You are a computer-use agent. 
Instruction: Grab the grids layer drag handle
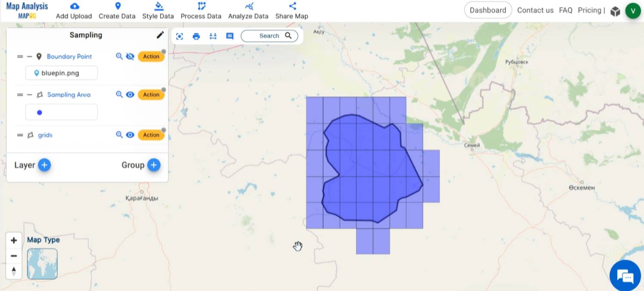click(20, 135)
